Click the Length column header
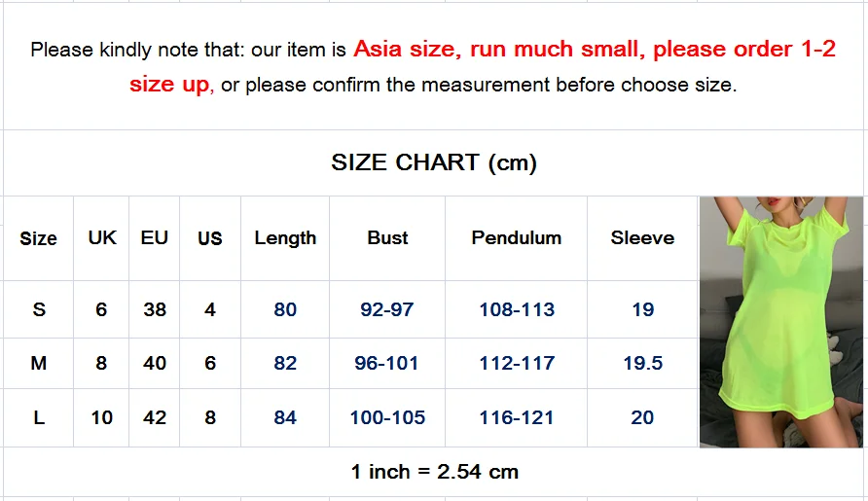The width and height of the screenshot is (868, 501). pyautogui.click(x=285, y=238)
